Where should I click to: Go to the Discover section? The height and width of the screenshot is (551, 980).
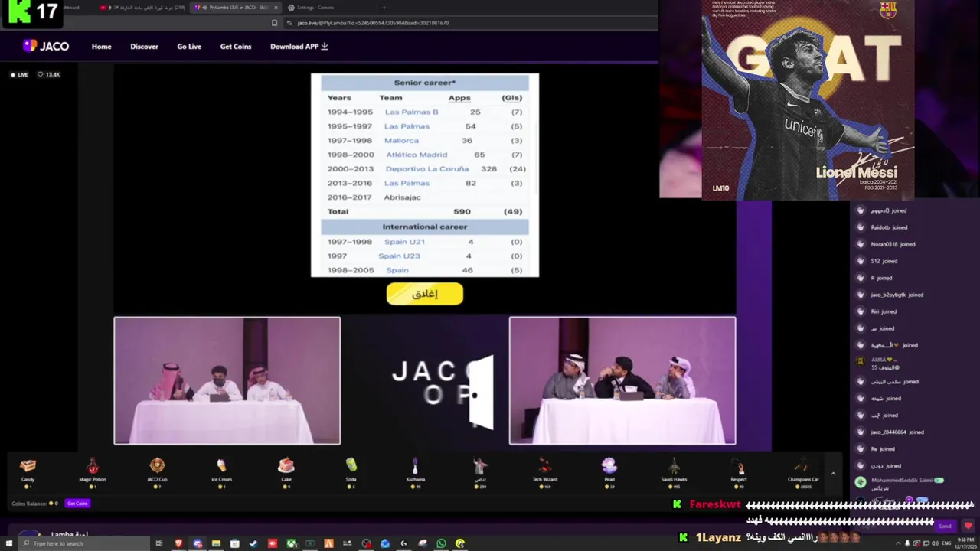[144, 47]
